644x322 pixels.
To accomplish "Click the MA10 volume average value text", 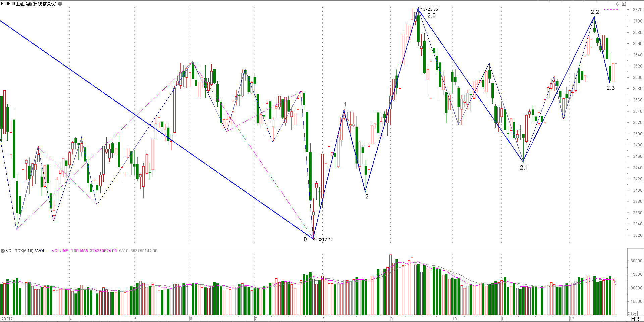I will coord(138,251).
